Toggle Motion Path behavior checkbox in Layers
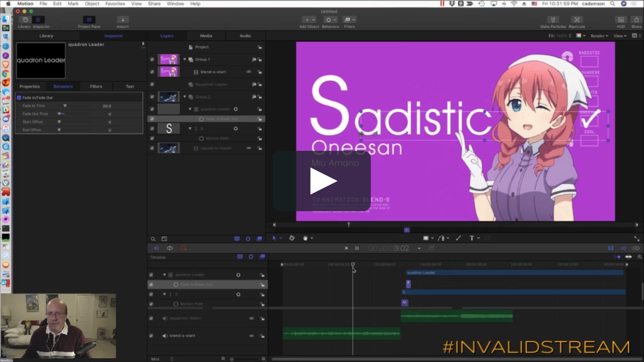Viewport: 644px width, 362px height. pyautogui.click(x=152, y=138)
